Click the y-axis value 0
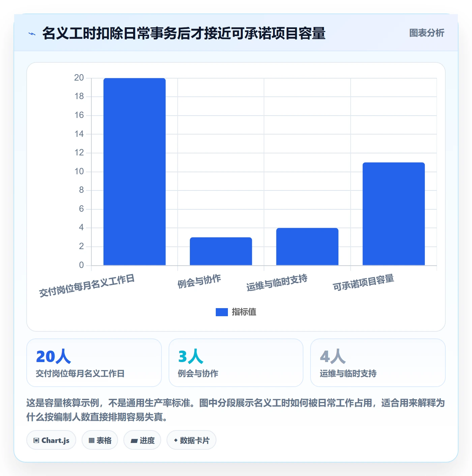 click(81, 265)
